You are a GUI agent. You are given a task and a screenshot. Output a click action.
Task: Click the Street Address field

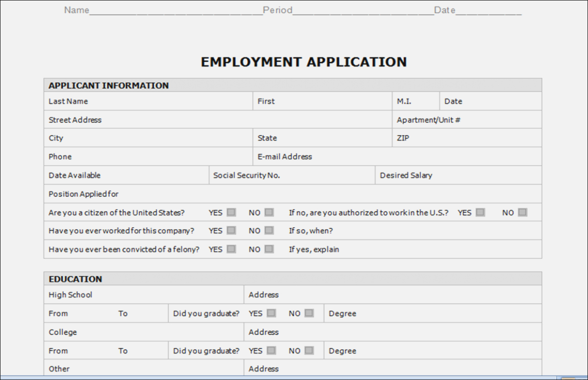click(218, 119)
